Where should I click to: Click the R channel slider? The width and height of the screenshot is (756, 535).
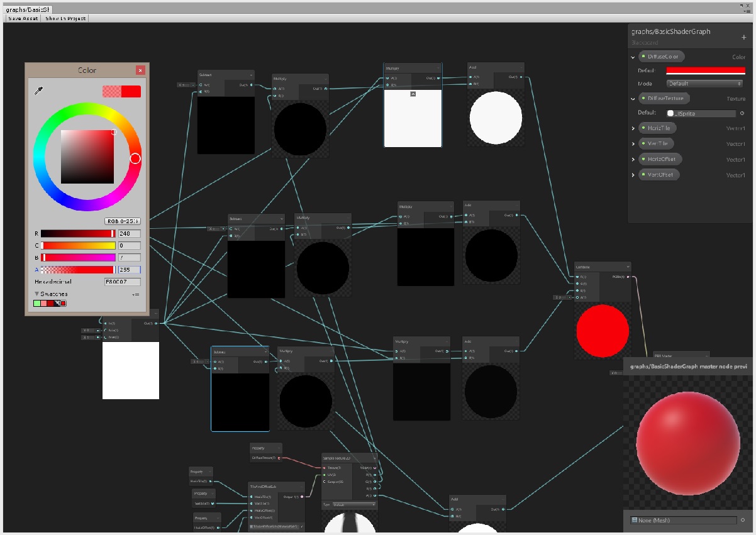tap(78, 233)
